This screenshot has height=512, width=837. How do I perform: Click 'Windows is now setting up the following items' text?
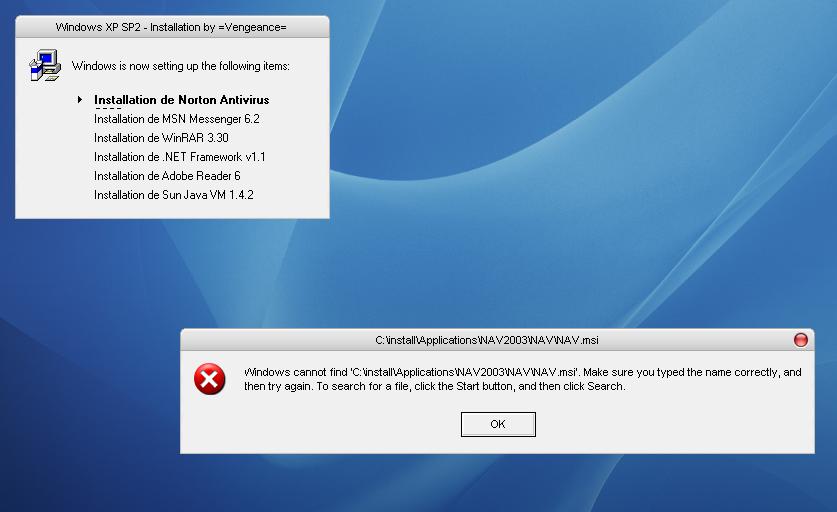tap(180, 66)
